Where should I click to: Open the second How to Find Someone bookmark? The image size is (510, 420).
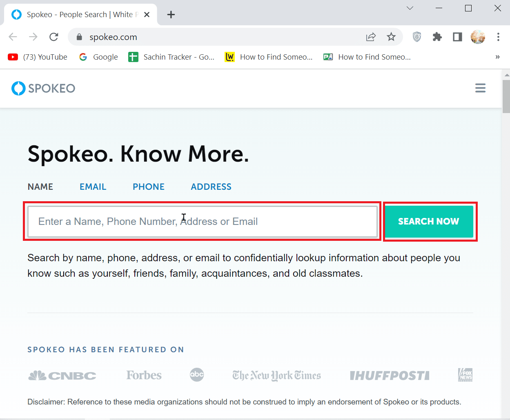(367, 57)
